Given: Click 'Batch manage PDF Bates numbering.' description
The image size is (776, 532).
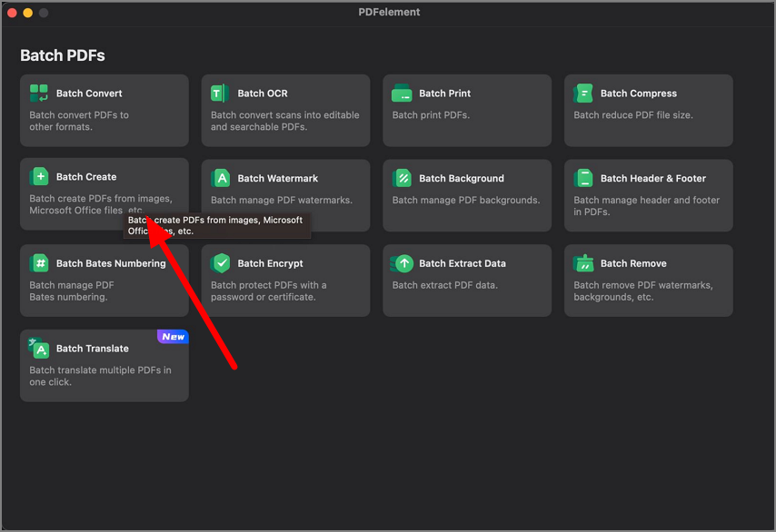Looking at the screenshot, I should (x=71, y=291).
